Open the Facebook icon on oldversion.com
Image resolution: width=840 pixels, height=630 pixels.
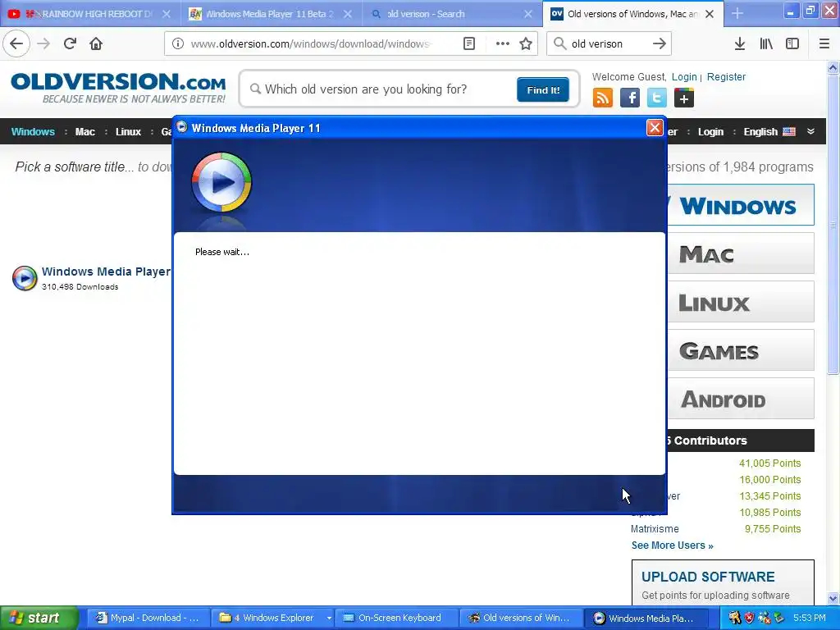tap(630, 98)
